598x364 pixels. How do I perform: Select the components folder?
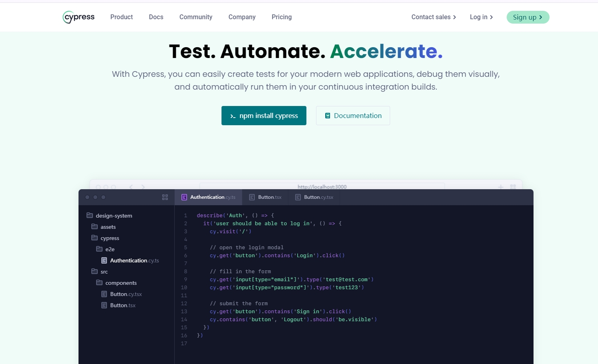(x=117, y=283)
